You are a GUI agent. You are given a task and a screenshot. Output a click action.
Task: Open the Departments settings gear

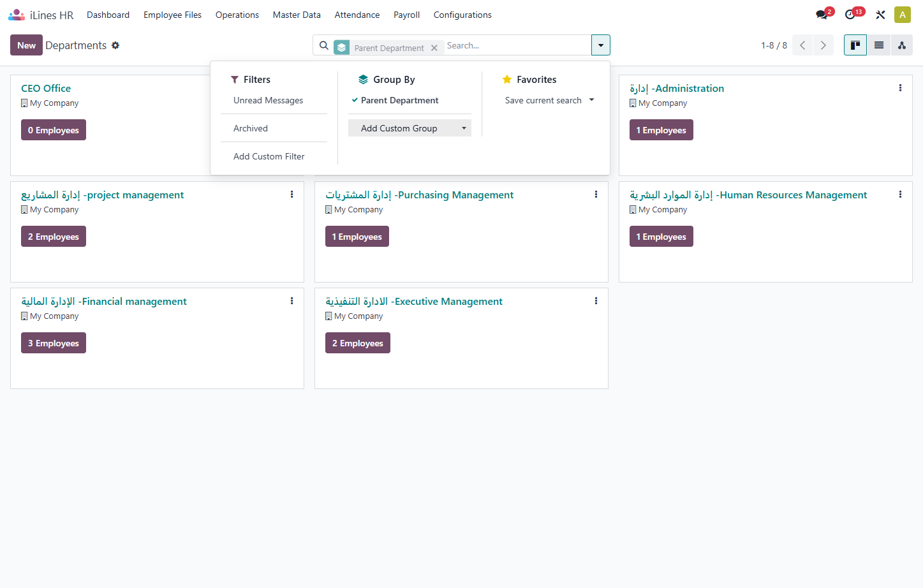tap(115, 45)
